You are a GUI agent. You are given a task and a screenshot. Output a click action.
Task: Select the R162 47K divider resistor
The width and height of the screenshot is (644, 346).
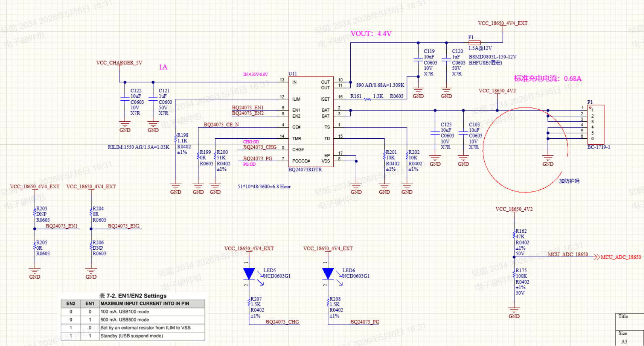point(514,235)
